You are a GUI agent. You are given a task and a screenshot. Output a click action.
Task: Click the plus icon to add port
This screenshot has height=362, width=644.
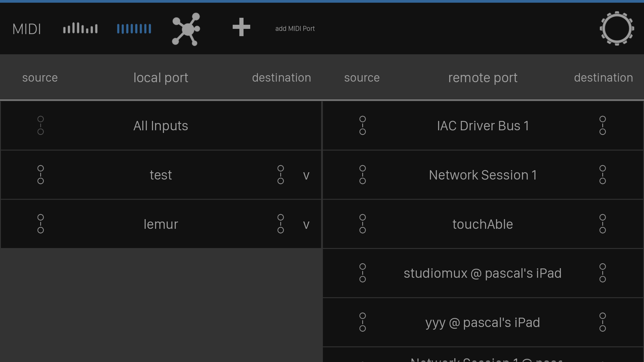coord(241,27)
